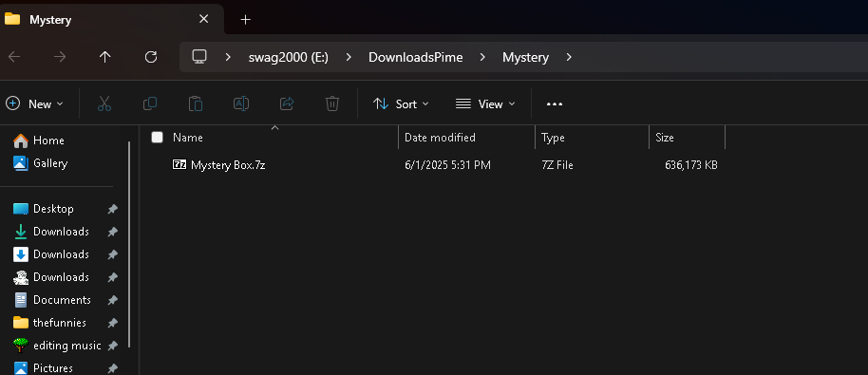Click the Mystery breadcrumb
The image size is (868, 375).
click(x=525, y=57)
